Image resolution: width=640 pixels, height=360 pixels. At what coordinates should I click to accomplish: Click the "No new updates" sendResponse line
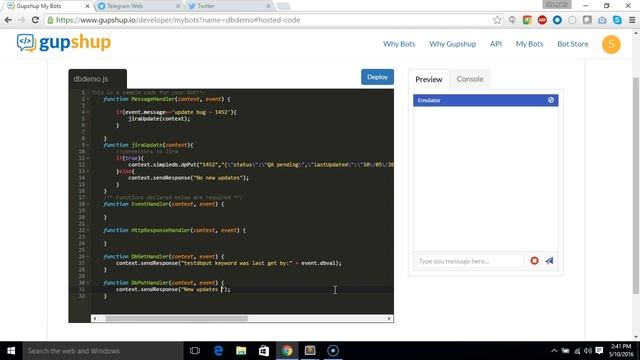point(188,178)
